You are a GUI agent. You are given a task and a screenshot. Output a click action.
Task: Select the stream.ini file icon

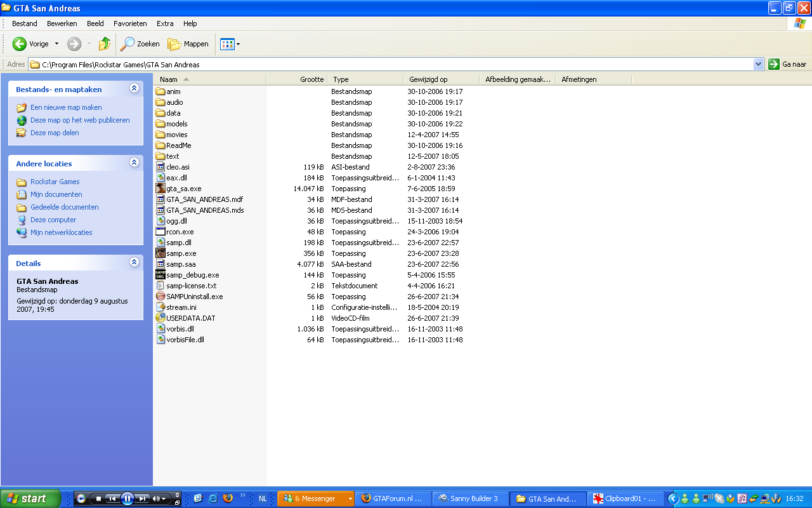click(x=160, y=307)
